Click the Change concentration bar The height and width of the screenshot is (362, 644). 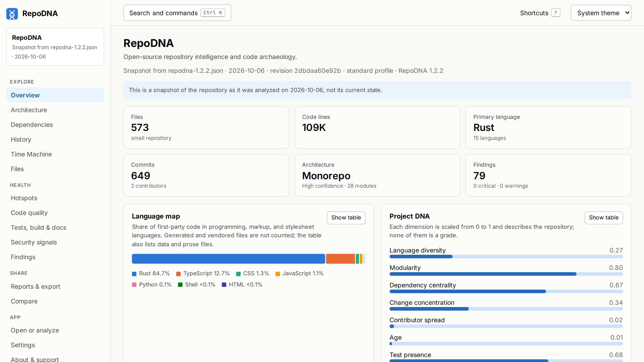506,309
